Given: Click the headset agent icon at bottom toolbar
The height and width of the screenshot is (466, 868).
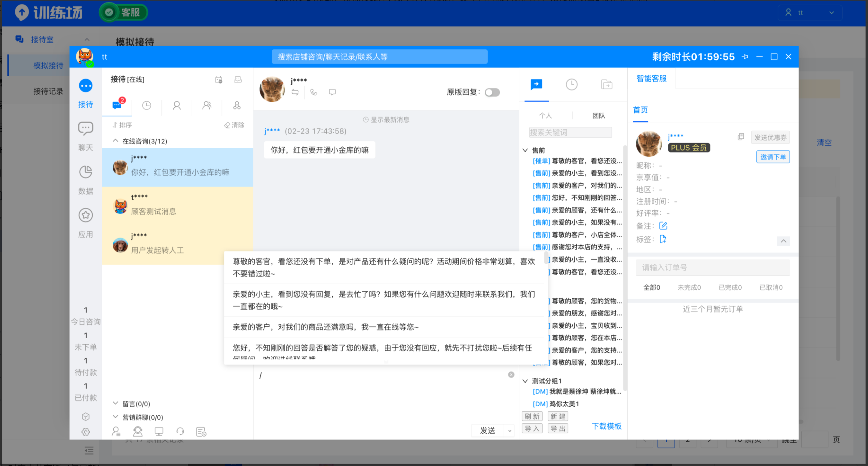Looking at the screenshot, I should click(x=138, y=431).
